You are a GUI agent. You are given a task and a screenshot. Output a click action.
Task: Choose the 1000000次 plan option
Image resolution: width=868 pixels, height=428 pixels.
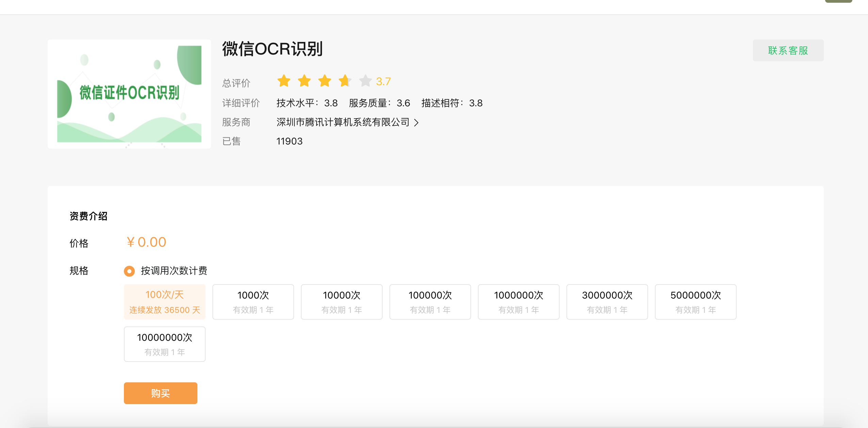click(519, 302)
